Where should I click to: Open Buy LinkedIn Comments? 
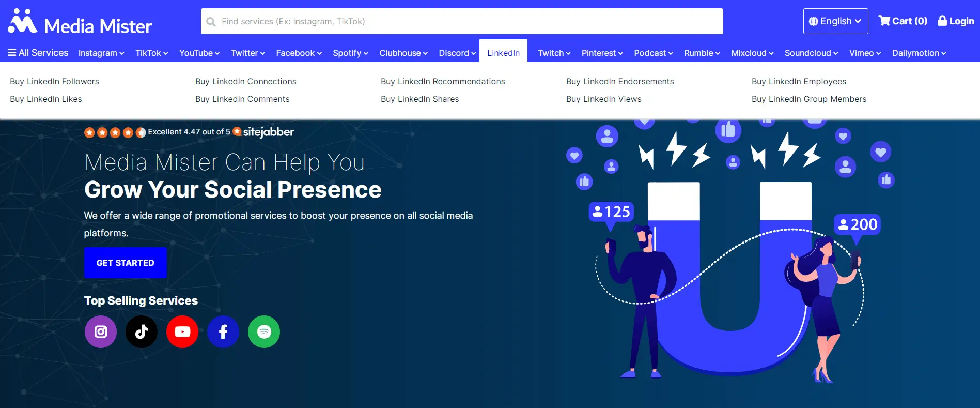(242, 99)
